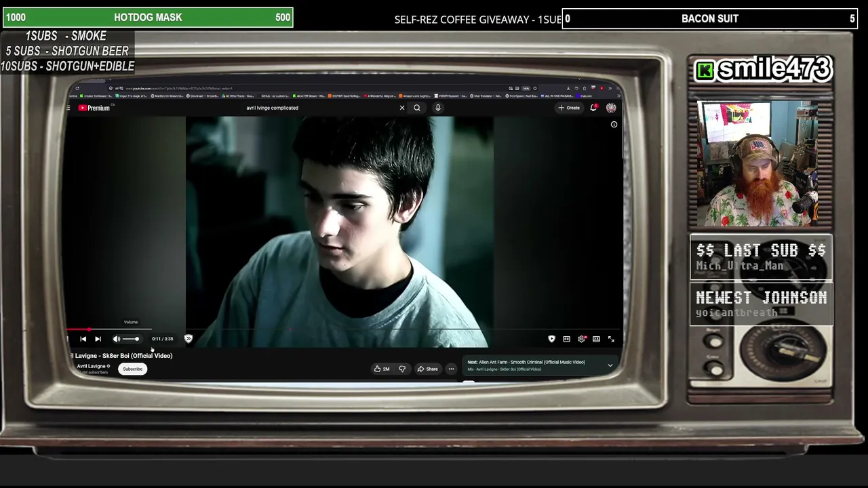This screenshot has height=488, width=868.
Task: Click the browser reload button
Action: [x=77, y=88]
